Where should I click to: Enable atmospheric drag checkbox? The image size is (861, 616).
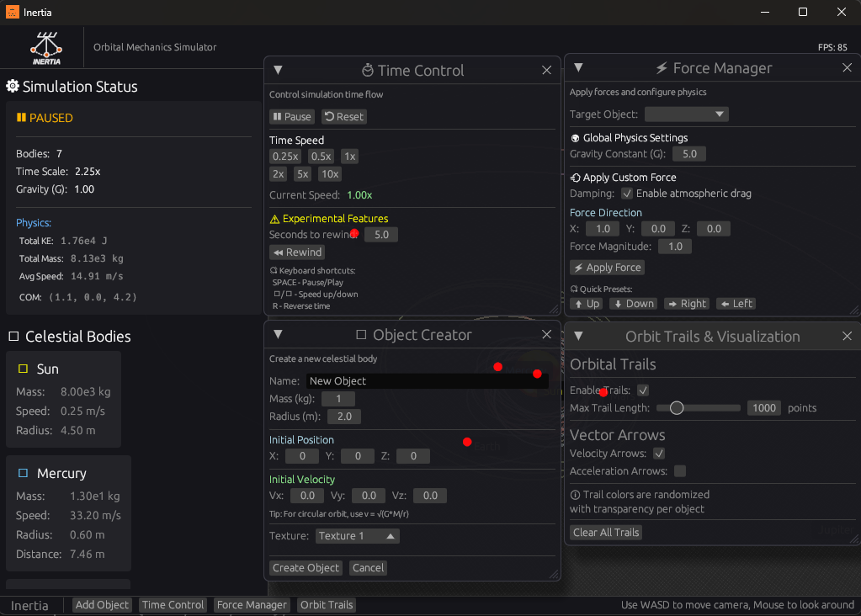click(626, 194)
